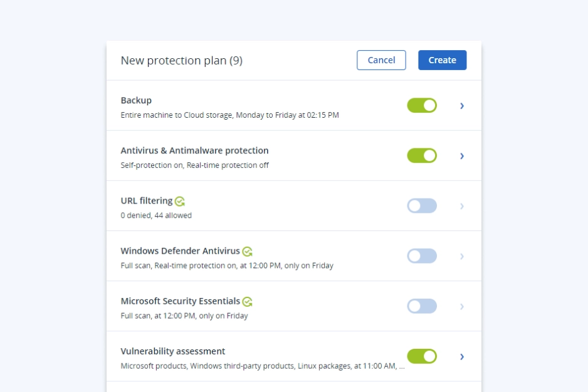Click the plan title 'New protection plan (9)'

tap(182, 60)
